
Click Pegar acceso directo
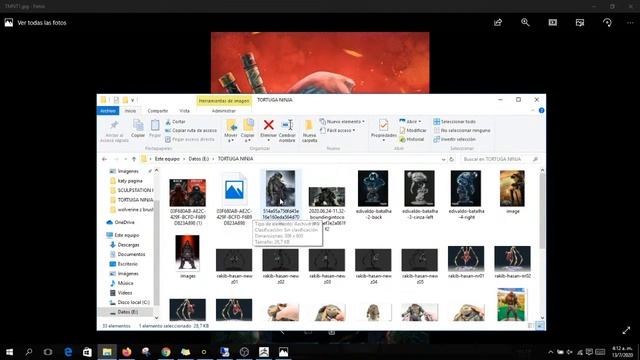[x=190, y=139]
